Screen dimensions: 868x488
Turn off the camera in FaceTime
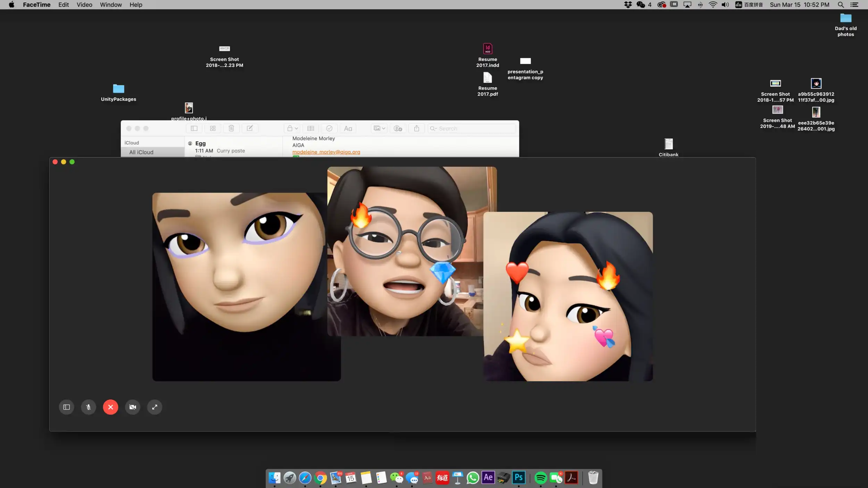[x=133, y=407]
